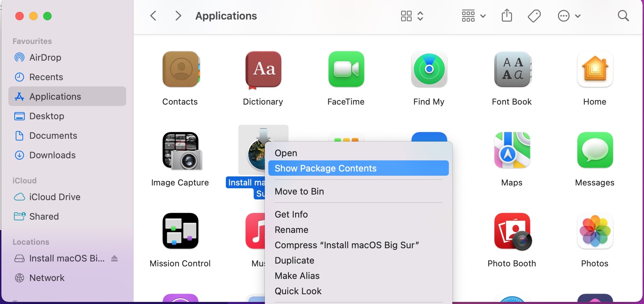Click the Photo Booth app icon
644x304 pixels.
[x=513, y=231]
